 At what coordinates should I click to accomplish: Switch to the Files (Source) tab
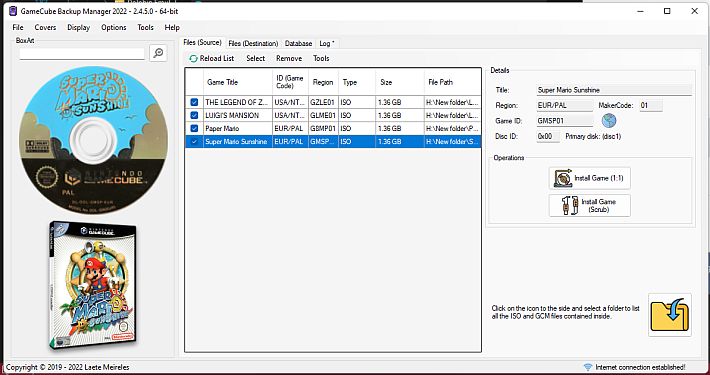(202, 42)
